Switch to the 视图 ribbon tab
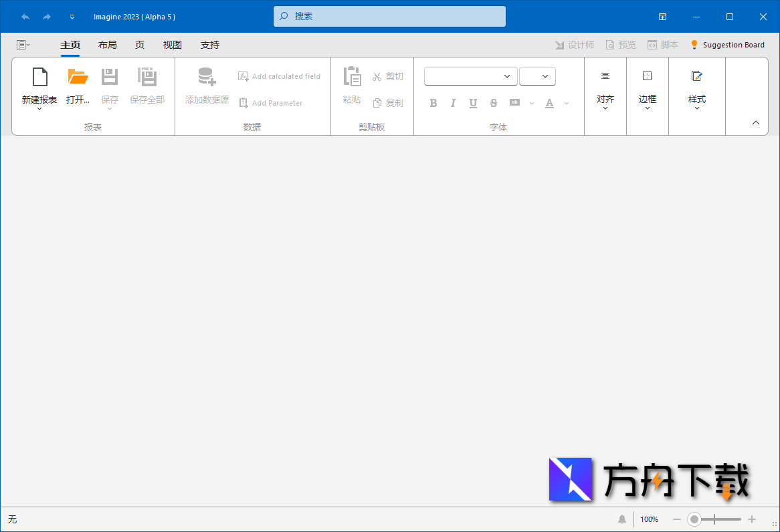The width and height of the screenshot is (780, 532). [x=172, y=45]
